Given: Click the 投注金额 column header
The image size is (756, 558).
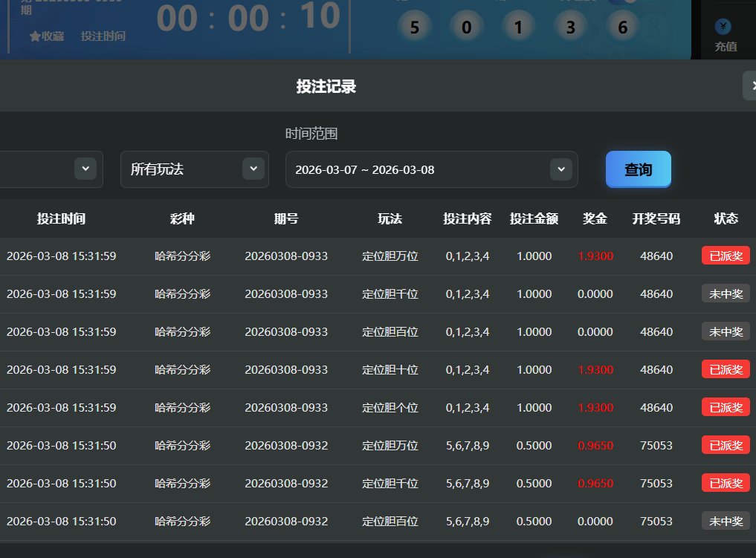Looking at the screenshot, I should pyautogui.click(x=534, y=218).
